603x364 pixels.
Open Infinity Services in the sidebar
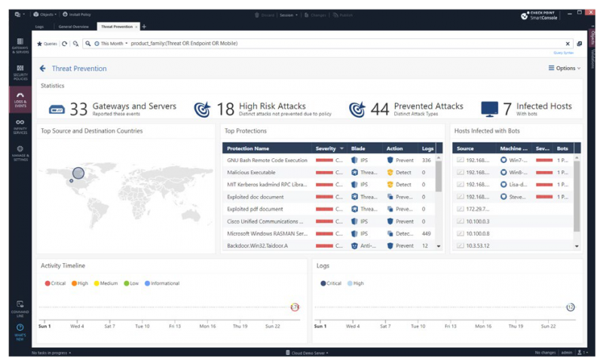(x=20, y=127)
